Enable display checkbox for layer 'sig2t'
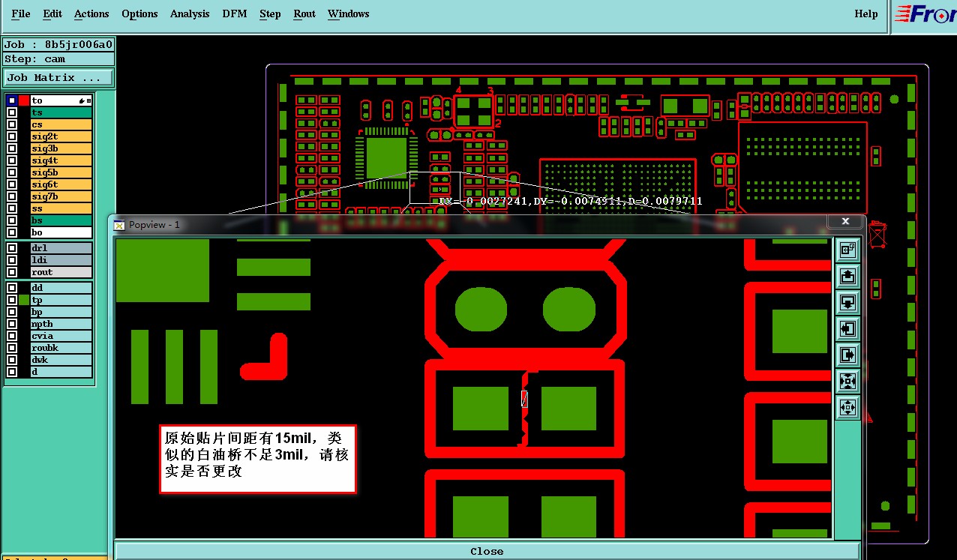This screenshot has height=560, width=957. pyautogui.click(x=12, y=136)
